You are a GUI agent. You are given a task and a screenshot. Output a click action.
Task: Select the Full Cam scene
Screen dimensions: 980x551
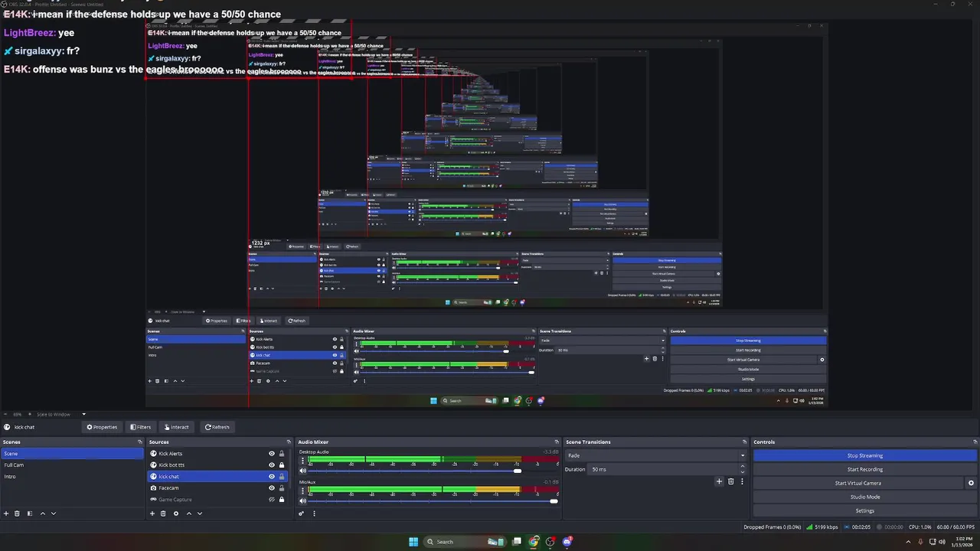pyautogui.click(x=72, y=465)
